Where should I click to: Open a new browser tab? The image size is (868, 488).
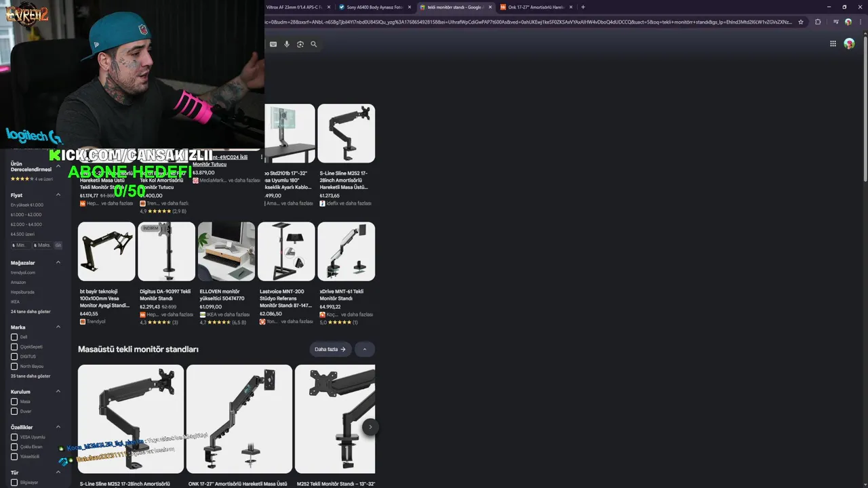[583, 7]
